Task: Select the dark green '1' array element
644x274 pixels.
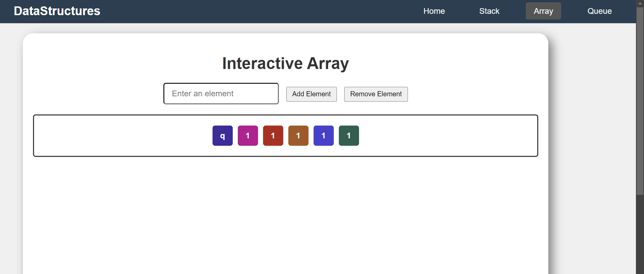Action: 349,136
